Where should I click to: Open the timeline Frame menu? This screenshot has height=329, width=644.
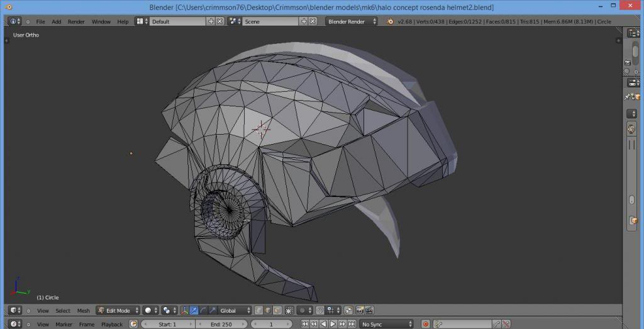click(x=87, y=324)
